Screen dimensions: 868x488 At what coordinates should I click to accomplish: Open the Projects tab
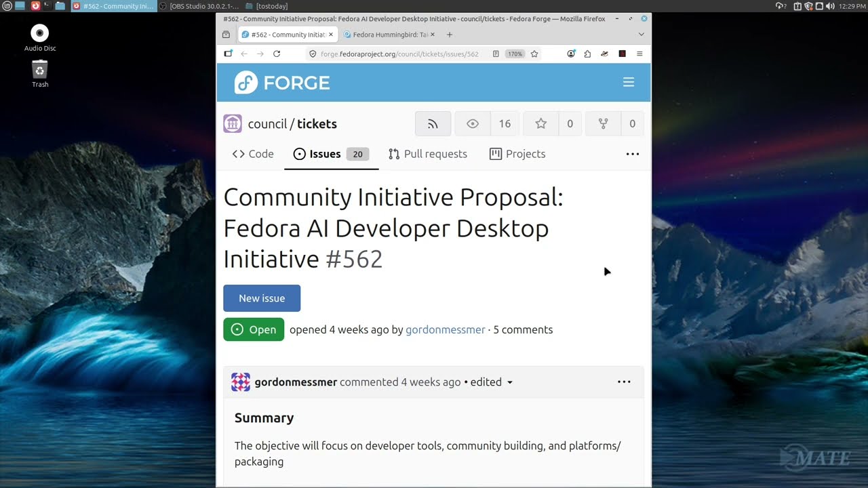pyautogui.click(x=517, y=154)
